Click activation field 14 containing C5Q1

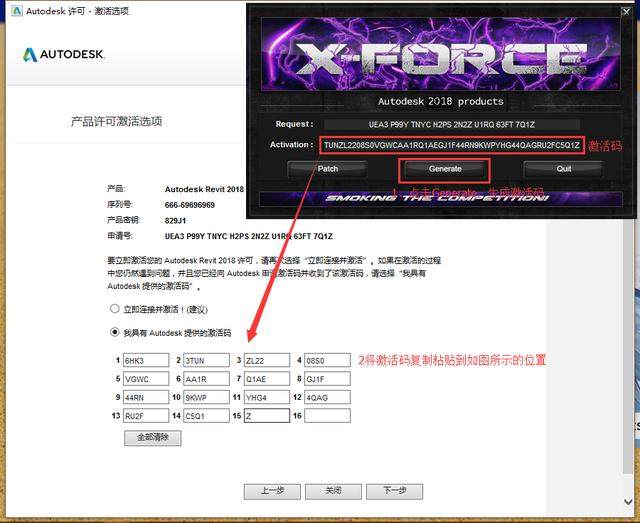click(206, 416)
